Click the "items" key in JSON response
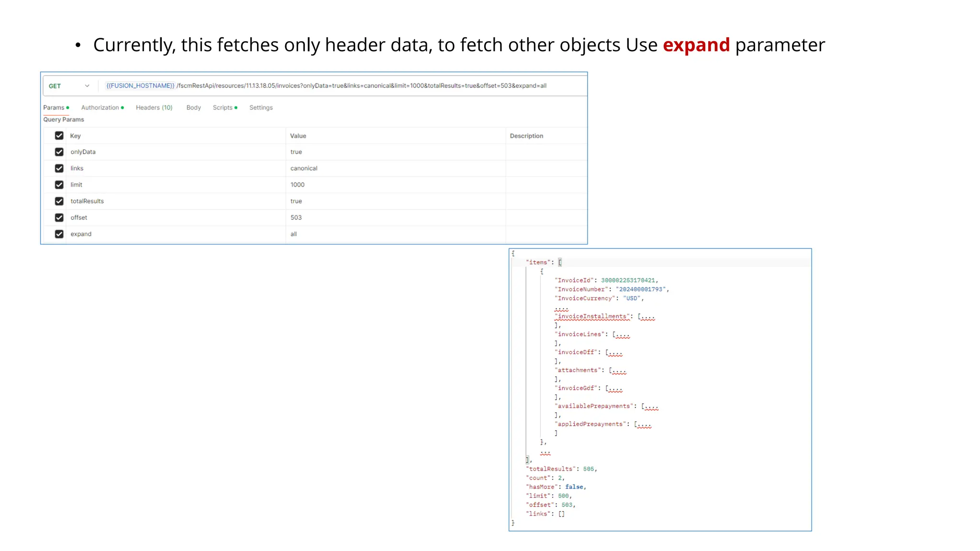The width and height of the screenshot is (980, 551). pos(538,263)
